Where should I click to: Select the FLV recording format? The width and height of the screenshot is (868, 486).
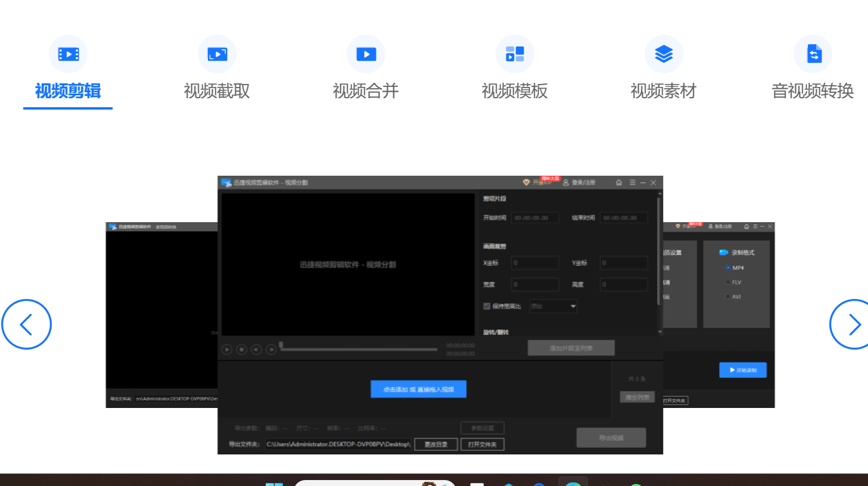728,282
